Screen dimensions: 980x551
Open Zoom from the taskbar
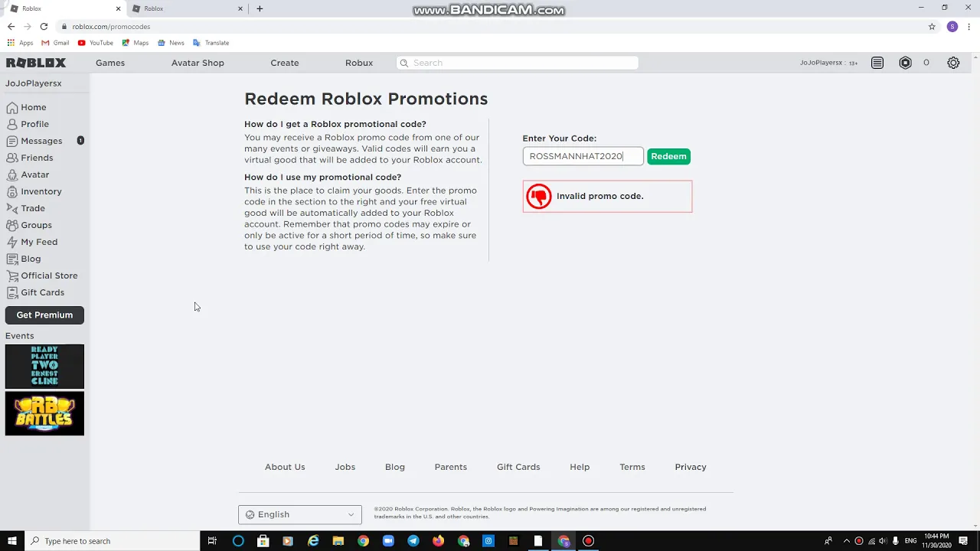[388, 541]
